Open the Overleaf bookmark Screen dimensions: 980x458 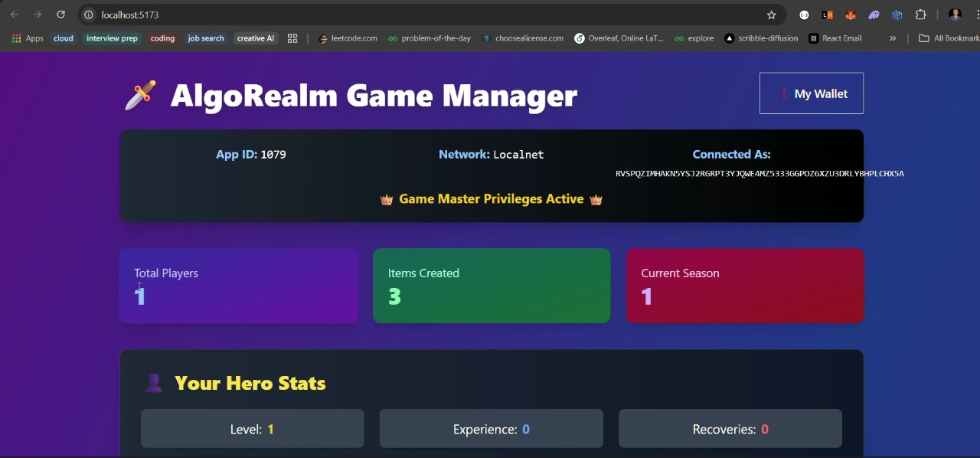coord(619,38)
